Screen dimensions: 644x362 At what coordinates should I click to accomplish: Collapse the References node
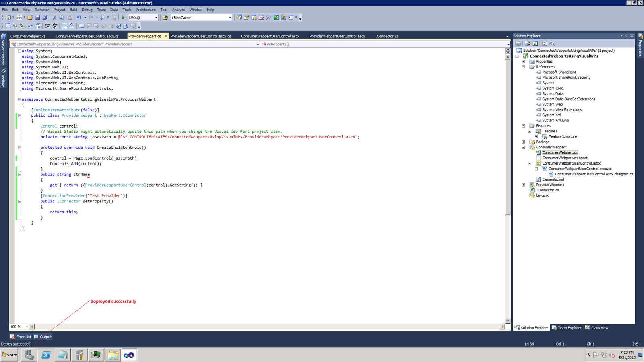pos(523,67)
